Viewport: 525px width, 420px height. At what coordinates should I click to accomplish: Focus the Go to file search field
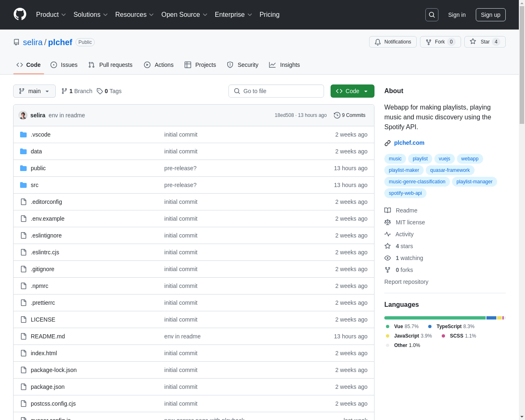[276, 91]
